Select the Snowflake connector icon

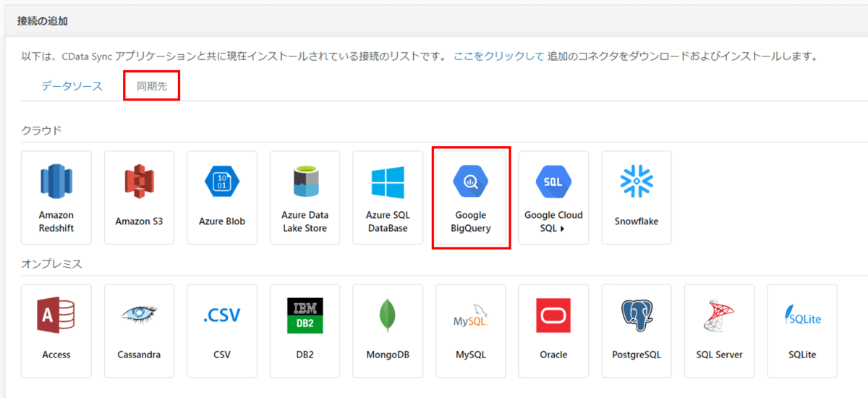(x=637, y=182)
